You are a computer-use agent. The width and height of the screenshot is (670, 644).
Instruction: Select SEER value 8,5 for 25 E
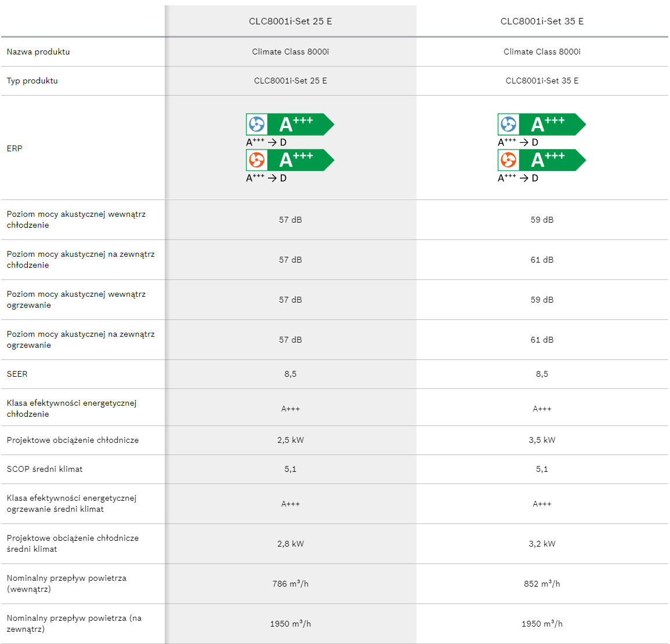click(x=291, y=374)
